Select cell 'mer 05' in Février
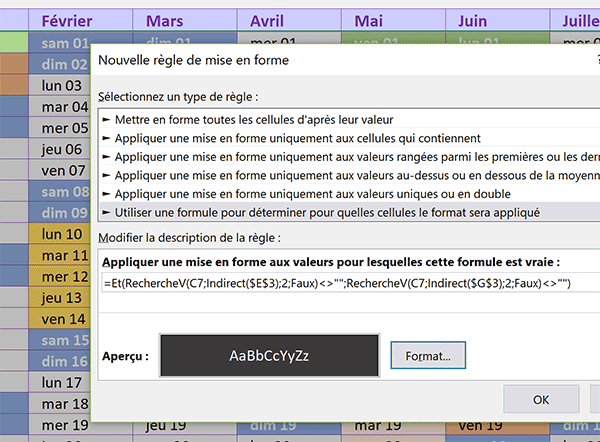This screenshot has width=600, height=442. tap(60, 128)
